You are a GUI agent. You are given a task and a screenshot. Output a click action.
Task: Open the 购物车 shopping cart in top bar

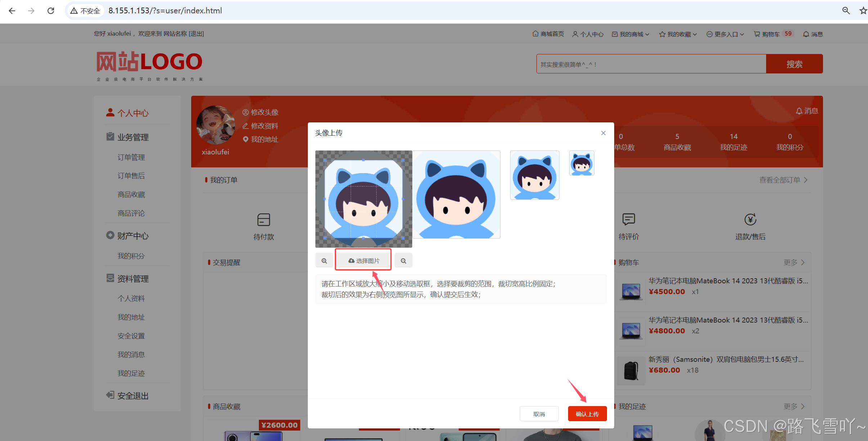click(x=770, y=34)
